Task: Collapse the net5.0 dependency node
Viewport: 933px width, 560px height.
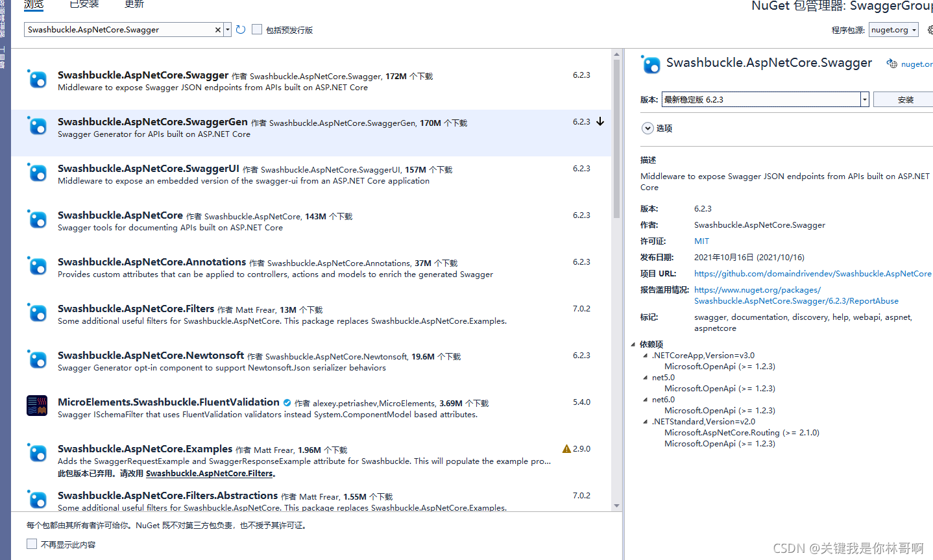Action: coord(646,377)
